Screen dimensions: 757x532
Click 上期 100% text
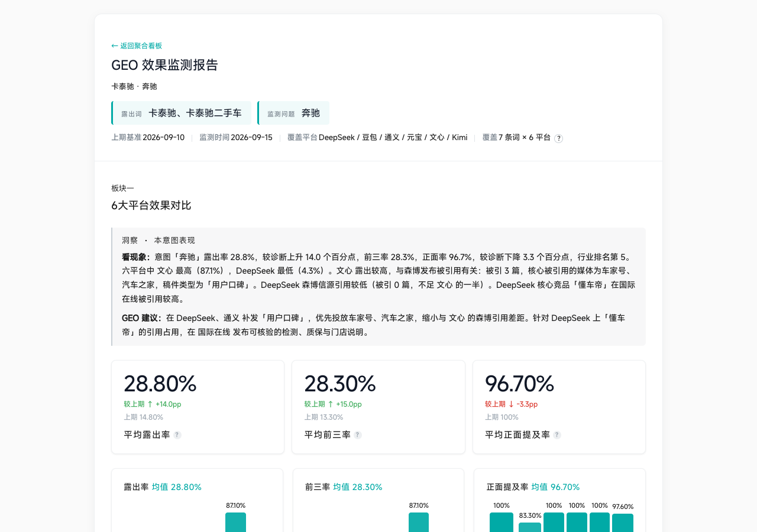[502, 417]
